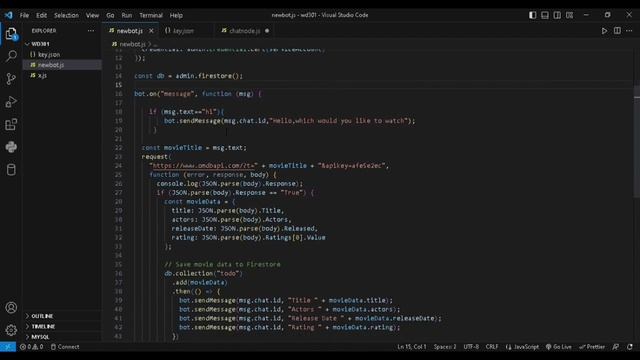
Task: Expand the TIMELINE section
Action: pos(43,327)
